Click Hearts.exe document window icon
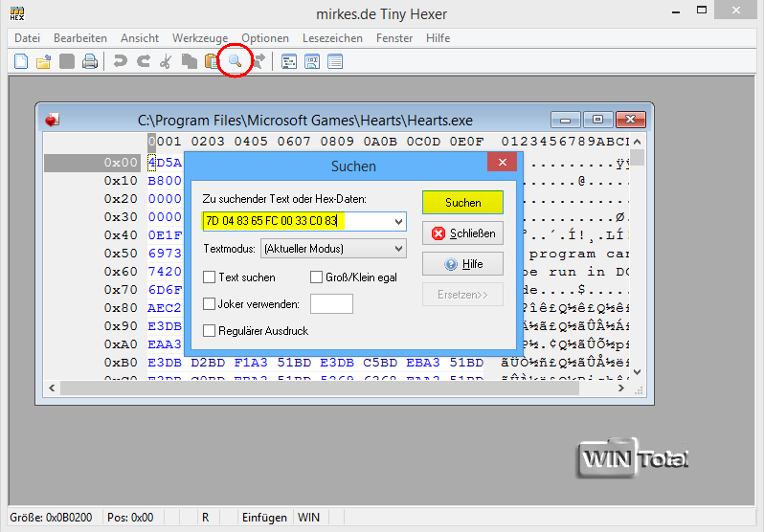The width and height of the screenshot is (764, 532). [x=52, y=120]
